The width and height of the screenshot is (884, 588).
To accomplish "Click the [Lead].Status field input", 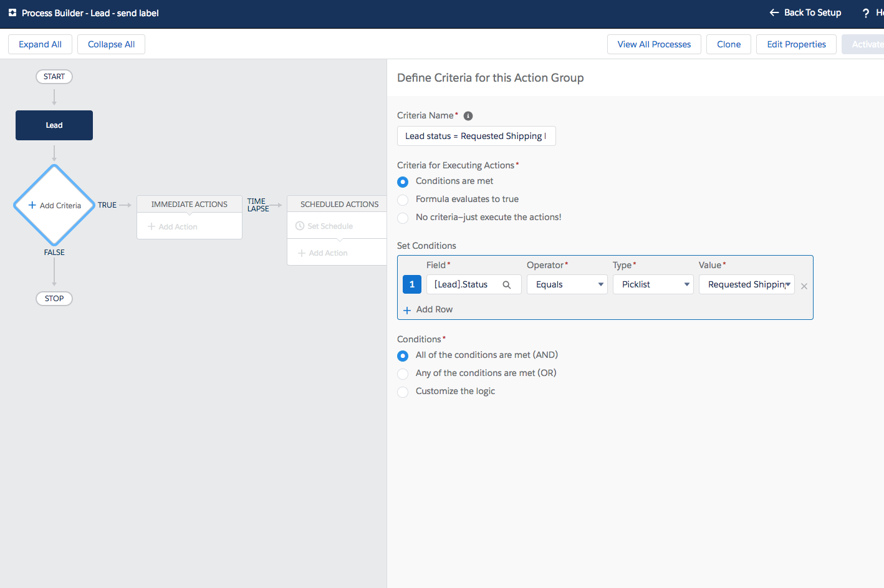I will pyautogui.click(x=474, y=284).
